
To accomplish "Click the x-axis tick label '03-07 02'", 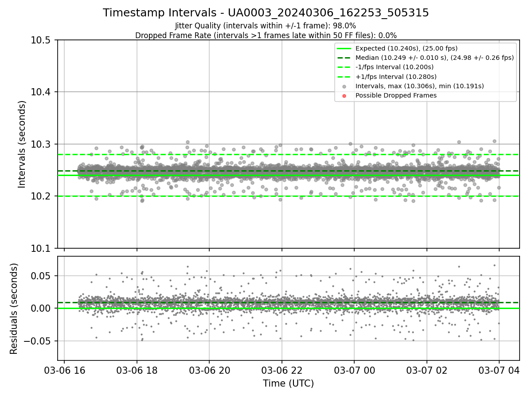I will 426,370.
